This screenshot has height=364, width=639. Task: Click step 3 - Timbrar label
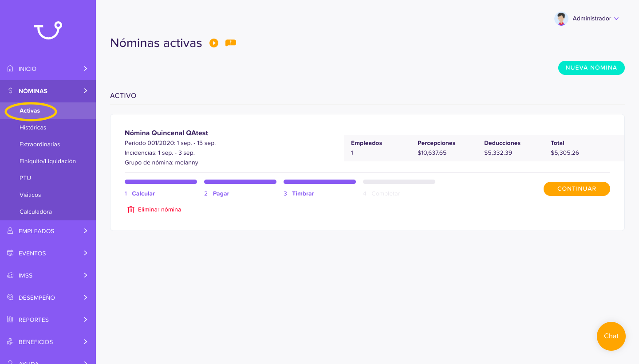(x=299, y=194)
